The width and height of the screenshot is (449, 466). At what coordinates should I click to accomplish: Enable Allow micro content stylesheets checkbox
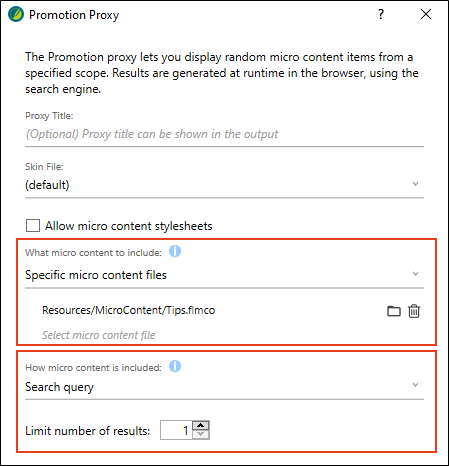(33, 226)
